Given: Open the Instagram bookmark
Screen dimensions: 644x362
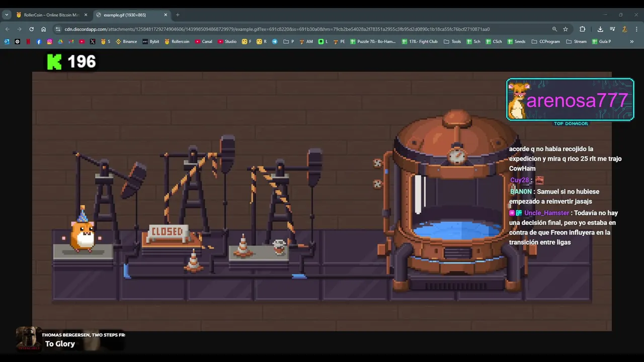Looking at the screenshot, I should [49, 42].
